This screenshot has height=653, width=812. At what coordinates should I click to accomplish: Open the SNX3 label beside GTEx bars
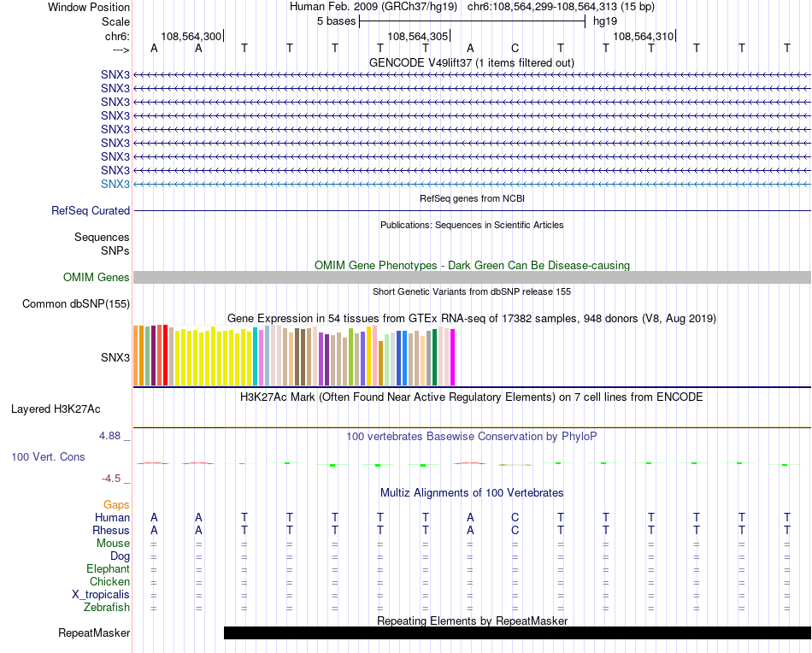(x=115, y=357)
